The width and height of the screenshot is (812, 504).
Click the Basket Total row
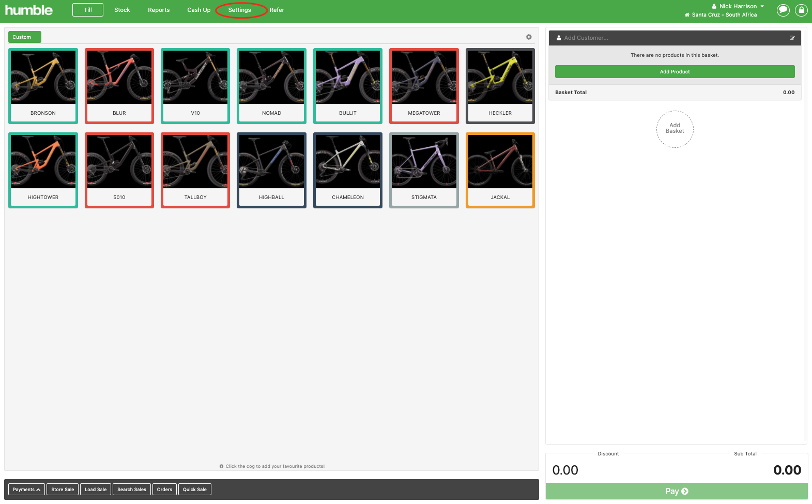click(x=675, y=93)
